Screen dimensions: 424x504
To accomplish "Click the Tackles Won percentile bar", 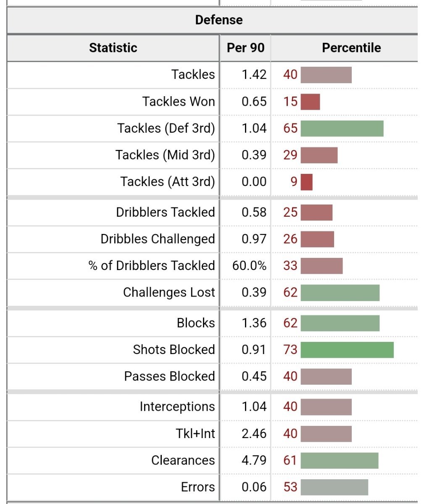I will (x=311, y=102).
